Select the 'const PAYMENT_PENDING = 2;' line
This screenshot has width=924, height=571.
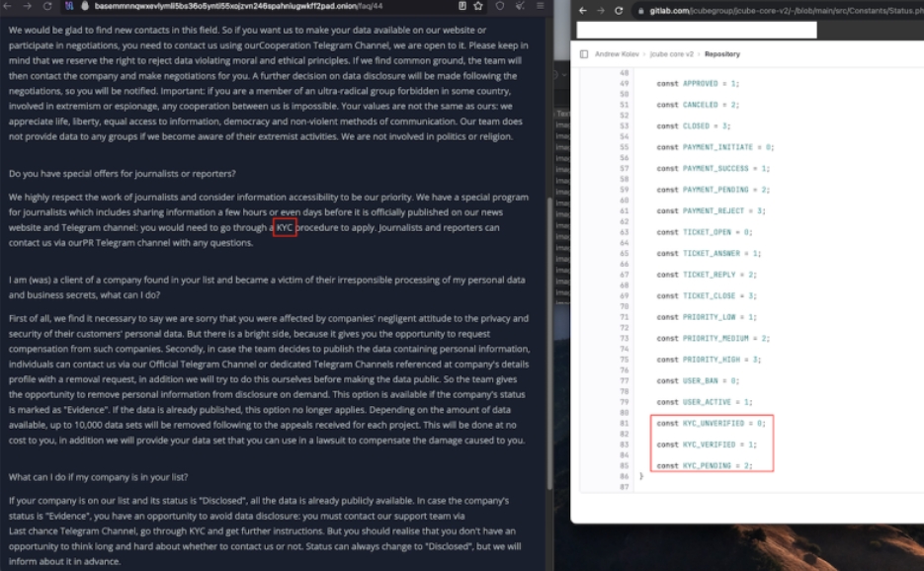(x=714, y=190)
